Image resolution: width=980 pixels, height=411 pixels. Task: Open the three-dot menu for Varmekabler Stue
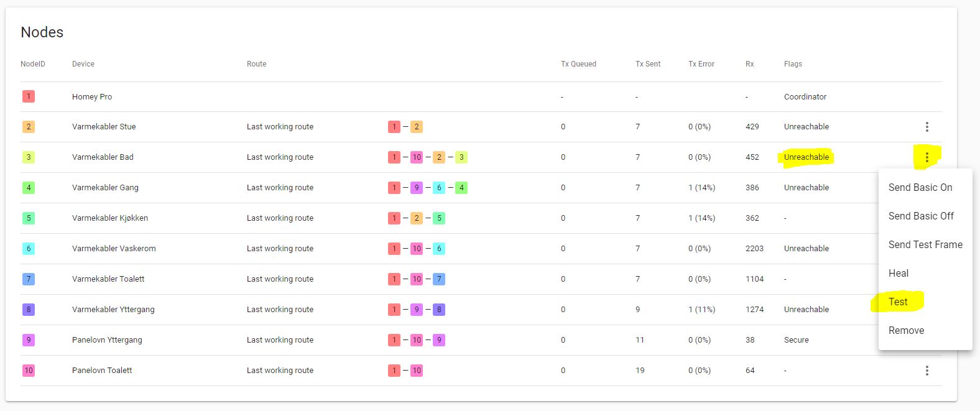pyautogui.click(x=927, y=127)
